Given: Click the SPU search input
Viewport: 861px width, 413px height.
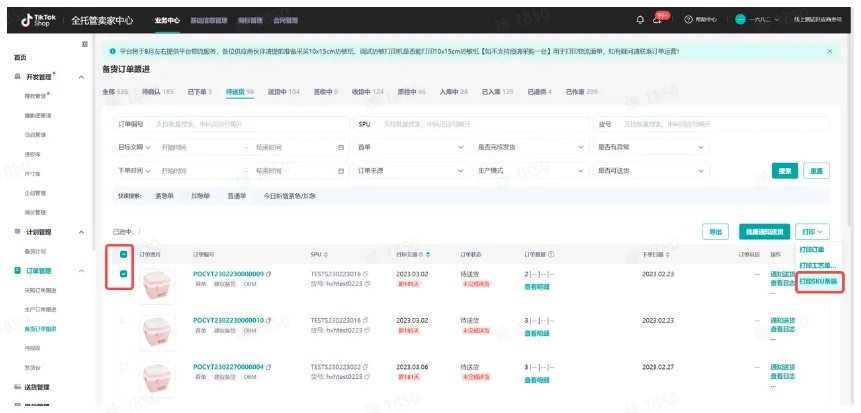Looking at the screenshot, I should pyautogui.click(x=471, y=124).
